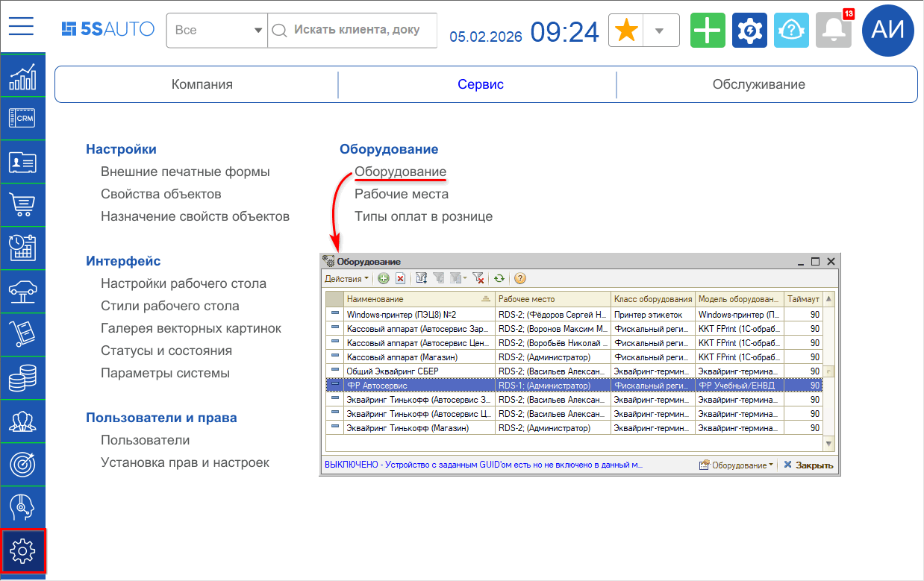Select the gear settings icon in sidebar
Viewport: 924px width, 581px height.
coord(23,550)
